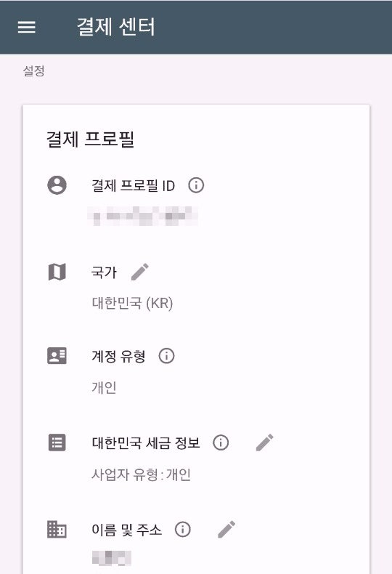This screenshot has height=574, width=392.
Task: Show info for 계정 유형
Action: pyautogui.click(x=166, y=356)
